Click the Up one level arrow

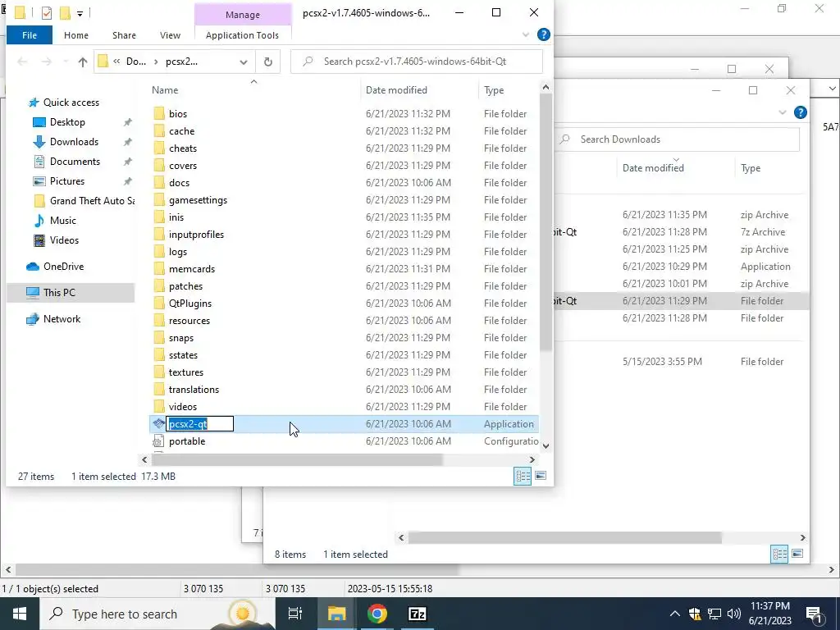[83, 62]
